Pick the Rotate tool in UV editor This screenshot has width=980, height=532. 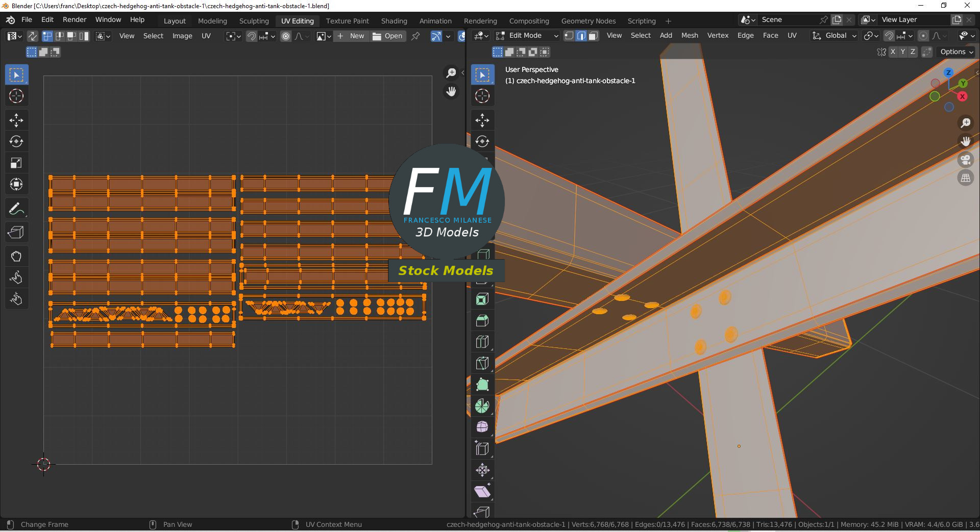click(16, 141)
